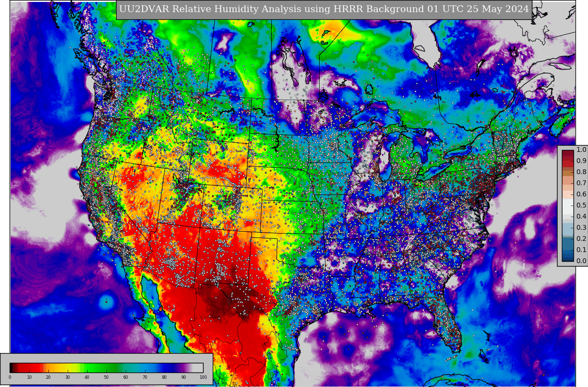Click the 0.8 label on vertical colorbar
Viewport: 588px width, 387px height.
581,172
